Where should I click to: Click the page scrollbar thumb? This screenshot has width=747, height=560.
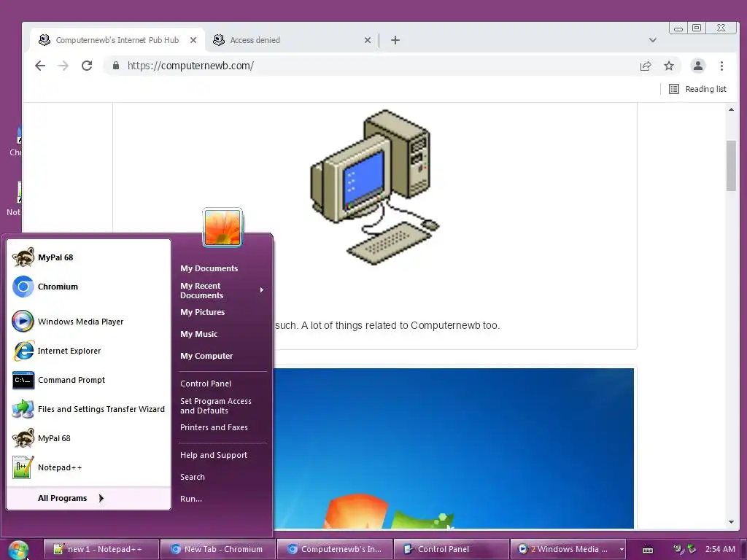731,166
